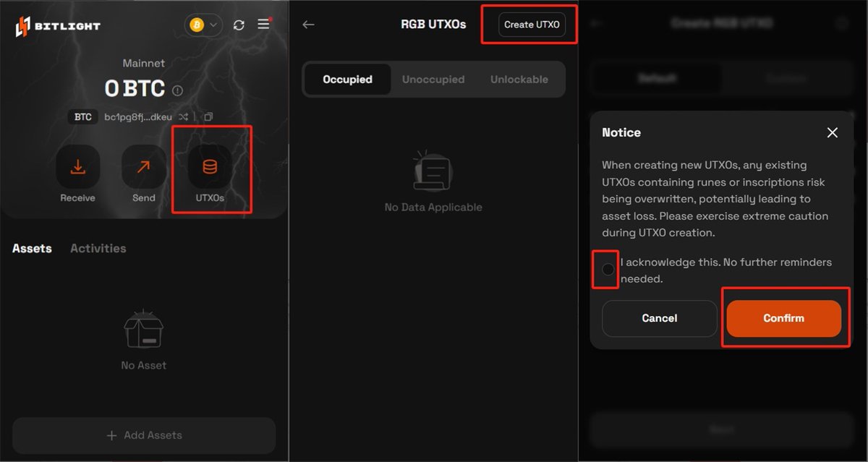
Task: Click the address bc1pg8fj...dkeu
Action: coord(138,116)
